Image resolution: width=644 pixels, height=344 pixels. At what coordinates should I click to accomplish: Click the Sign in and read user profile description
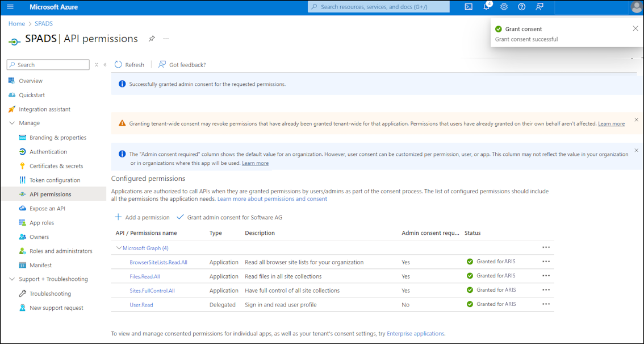pyautogui.click(x=281, y=305)
